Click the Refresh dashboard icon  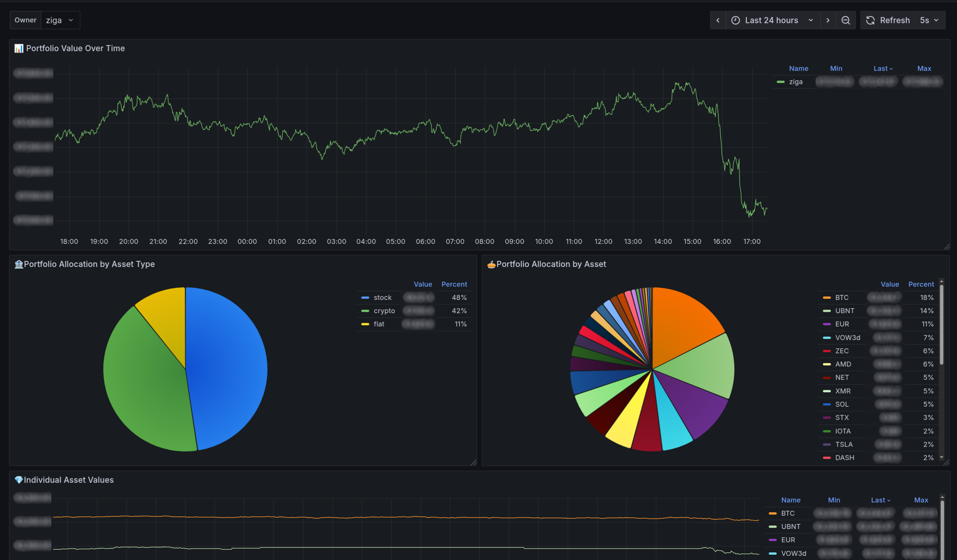pos(870,20)
